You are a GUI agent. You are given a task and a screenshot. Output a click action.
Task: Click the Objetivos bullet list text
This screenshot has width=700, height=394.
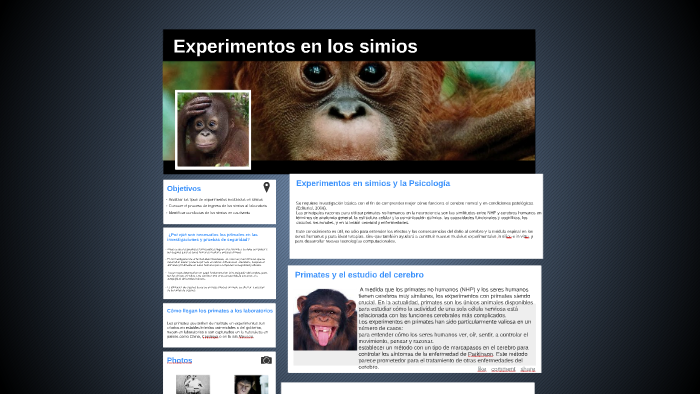[218, 206]
